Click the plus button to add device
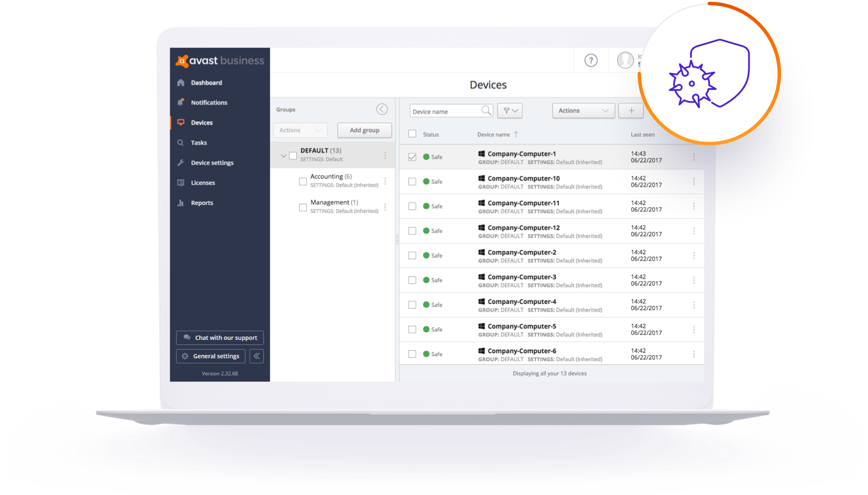868x495 pixels. (x=631, y=110)
